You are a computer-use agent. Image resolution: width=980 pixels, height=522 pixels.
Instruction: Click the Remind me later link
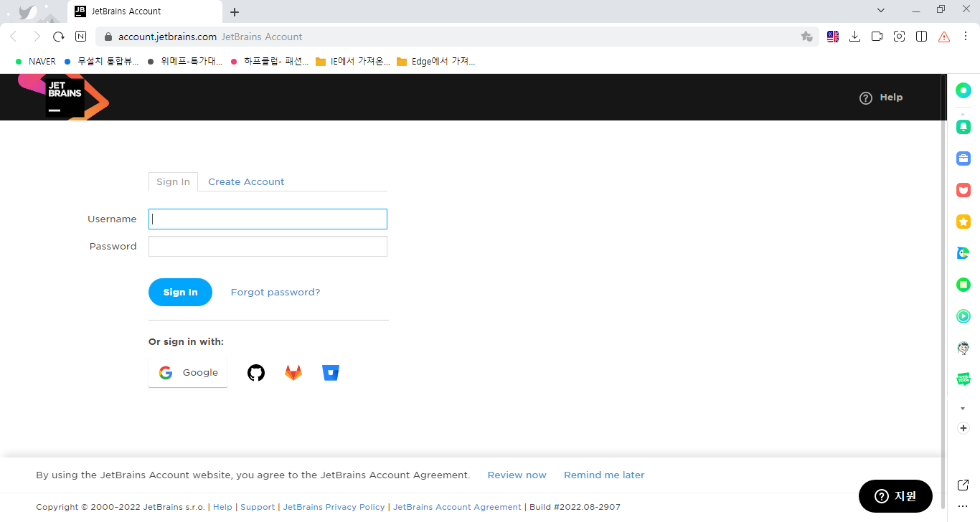coord(604,475)
